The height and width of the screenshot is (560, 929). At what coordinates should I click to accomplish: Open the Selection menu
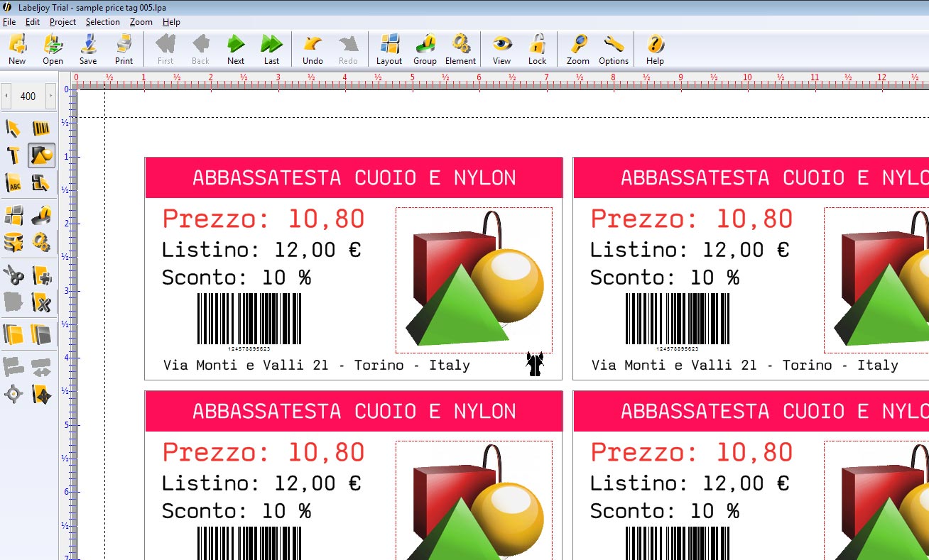(103, 22)
